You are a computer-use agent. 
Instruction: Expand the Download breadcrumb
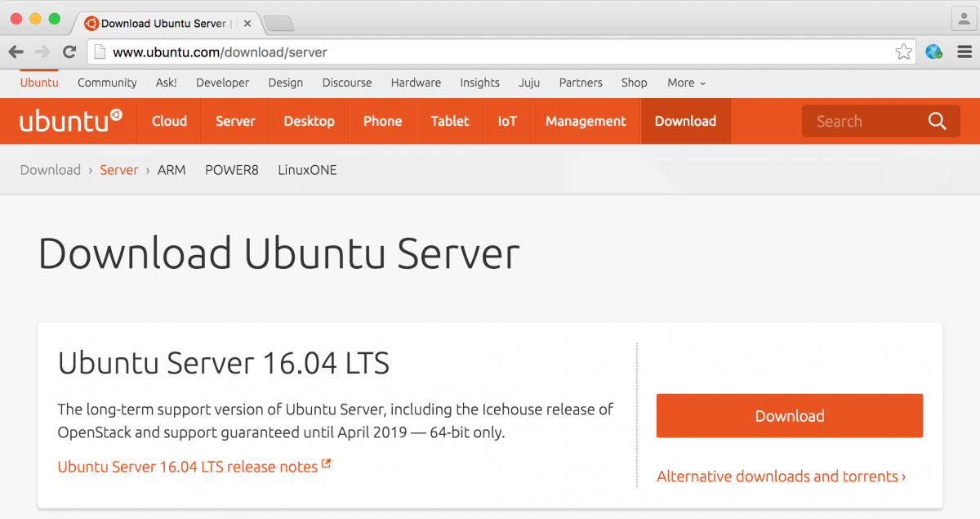pos(51,170)
